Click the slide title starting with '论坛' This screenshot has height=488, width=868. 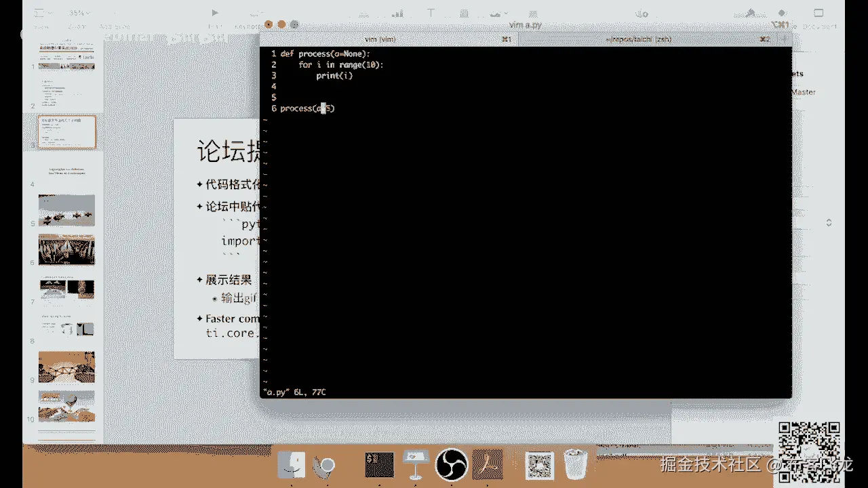click(x=229, y=151)
